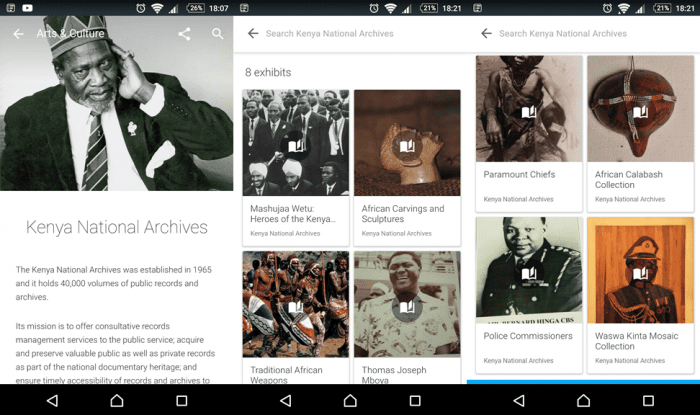Tap the 'established in 1965' description paragraph
Screen dimensions: 700x415
pyautogui.click(x=114, y=283)
